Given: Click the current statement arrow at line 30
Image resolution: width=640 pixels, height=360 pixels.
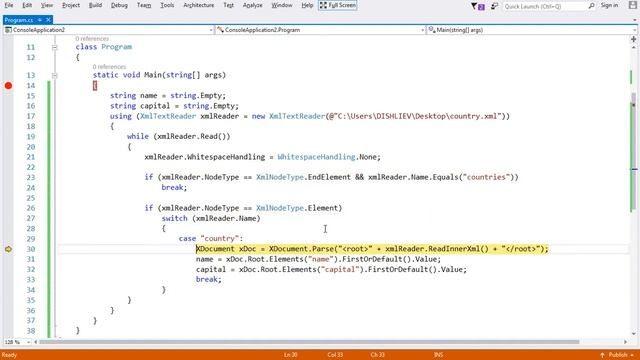Looking at the screenshot, I should tap(8, 249).
